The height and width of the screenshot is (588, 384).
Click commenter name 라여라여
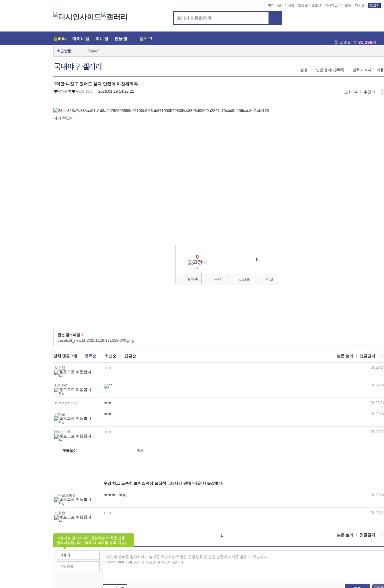[61, 385]
